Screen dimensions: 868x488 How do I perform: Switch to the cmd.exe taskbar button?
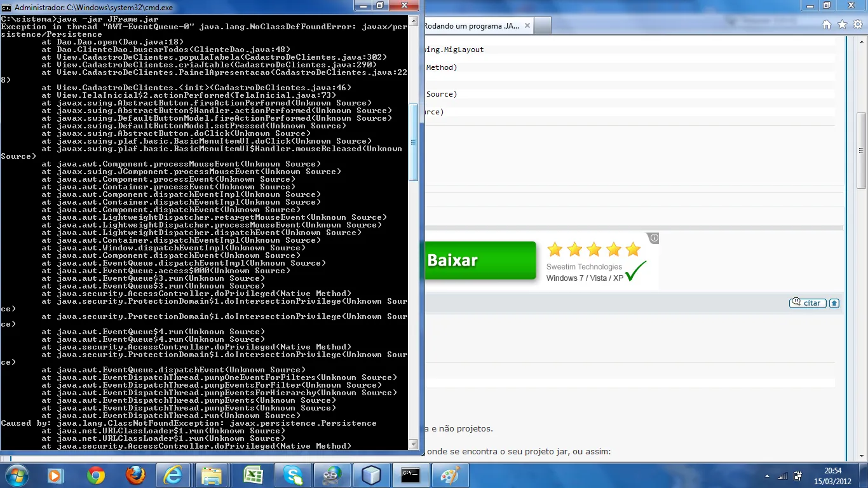pos(410,475)
